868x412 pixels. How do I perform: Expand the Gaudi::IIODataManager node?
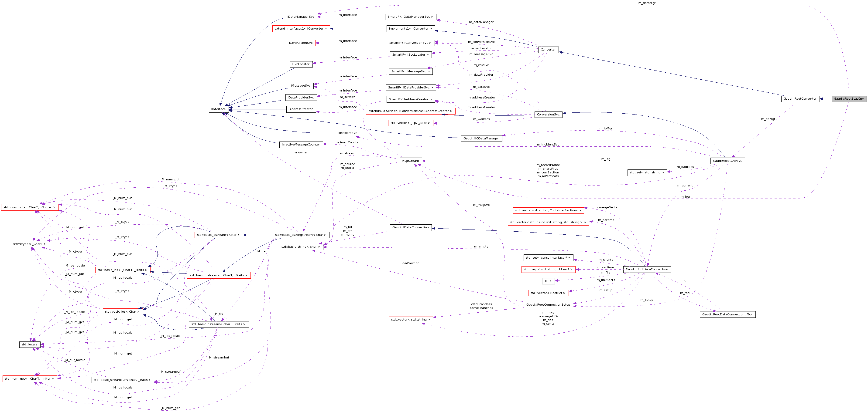coord(482,138)
